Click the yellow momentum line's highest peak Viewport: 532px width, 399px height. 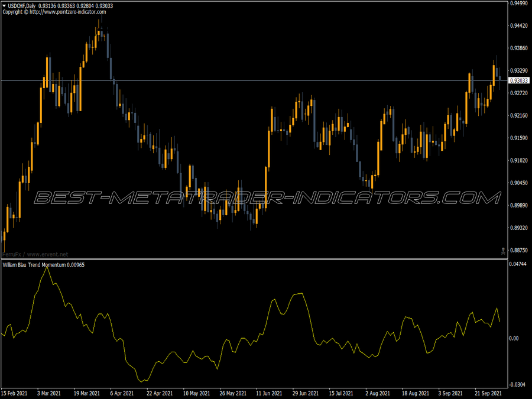point(47,268)
